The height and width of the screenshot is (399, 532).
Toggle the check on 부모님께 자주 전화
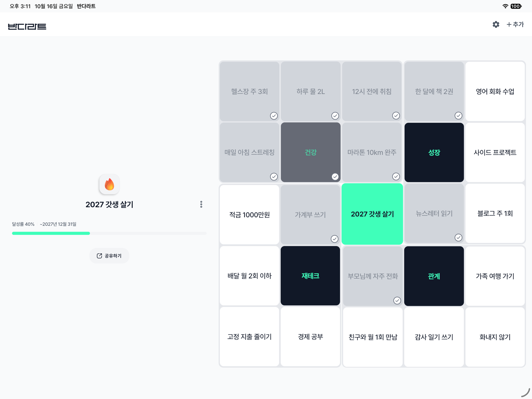397,301
